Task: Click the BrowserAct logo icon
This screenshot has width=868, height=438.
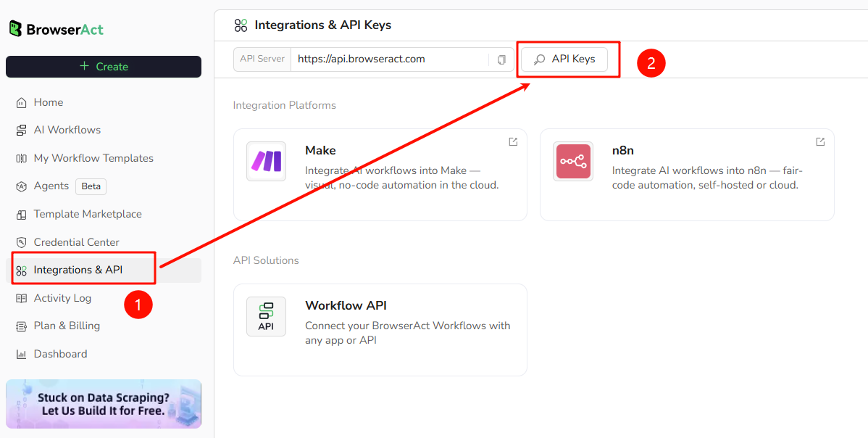Action: (15, 29)
